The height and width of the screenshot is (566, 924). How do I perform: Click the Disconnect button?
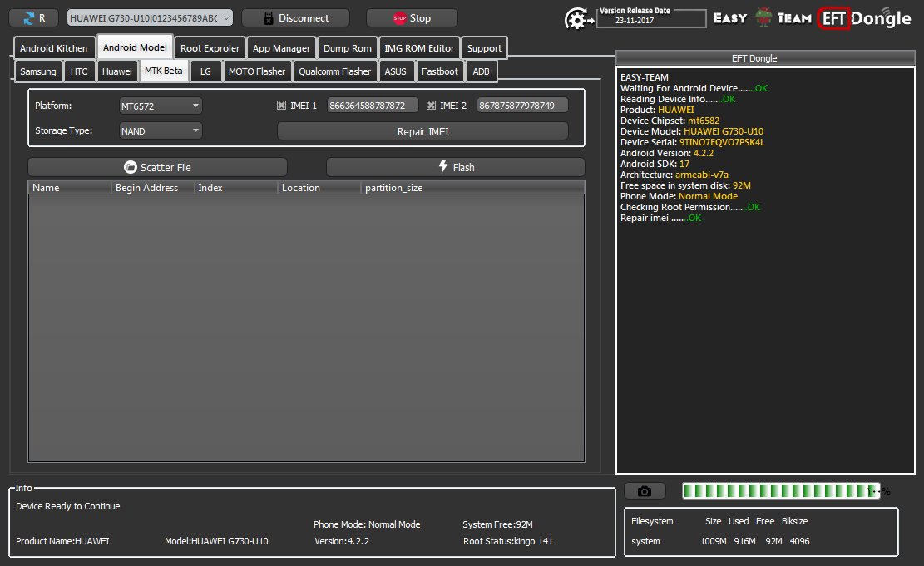pyautogui.click(x=295, y=18)
